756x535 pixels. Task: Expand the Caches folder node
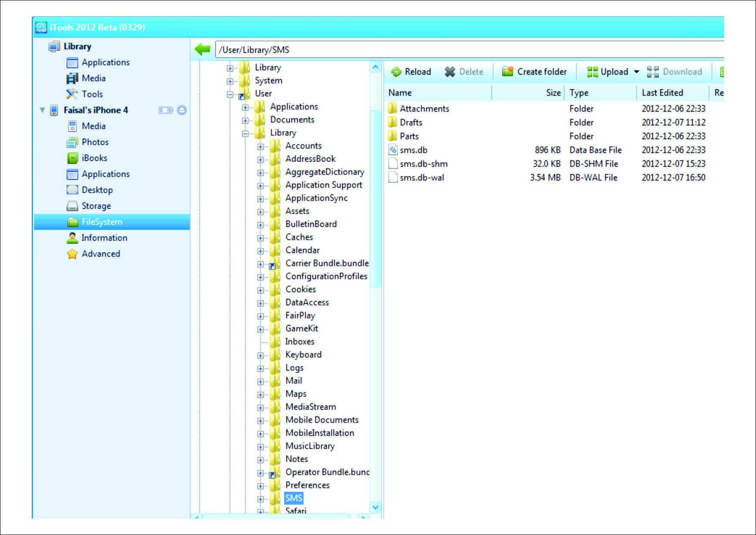point(260,238)
